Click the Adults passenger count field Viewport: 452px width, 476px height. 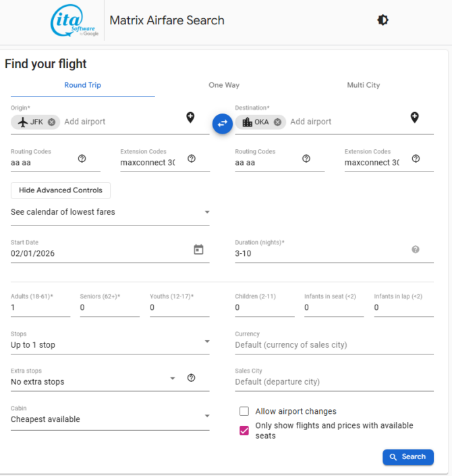[40, 308]
